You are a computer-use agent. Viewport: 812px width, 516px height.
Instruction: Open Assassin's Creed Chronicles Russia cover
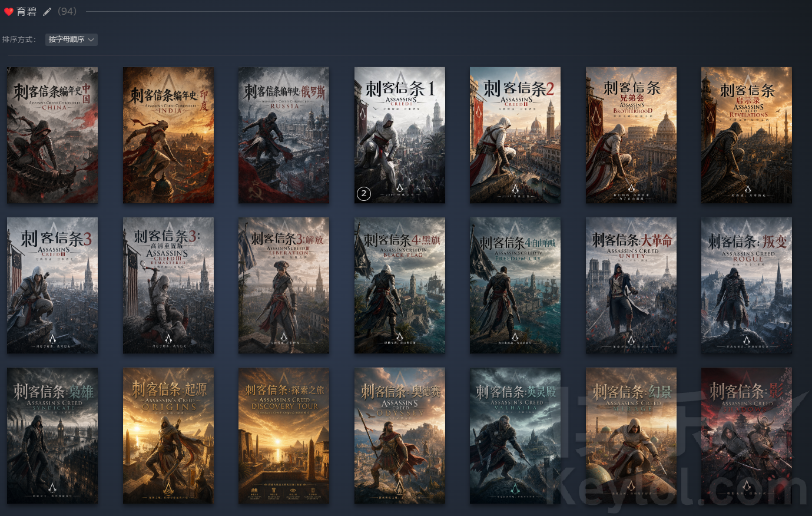tap(284, 135)
